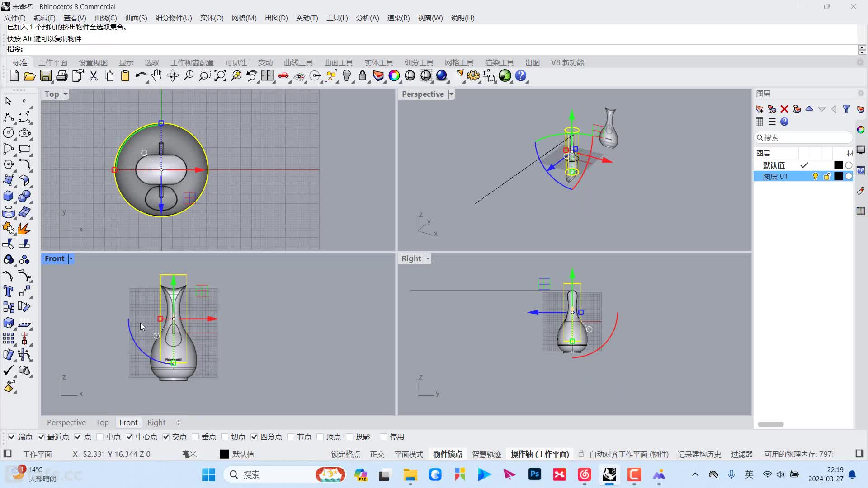
Task: Select the Circle tool in left sidebar
Action: 8,133
